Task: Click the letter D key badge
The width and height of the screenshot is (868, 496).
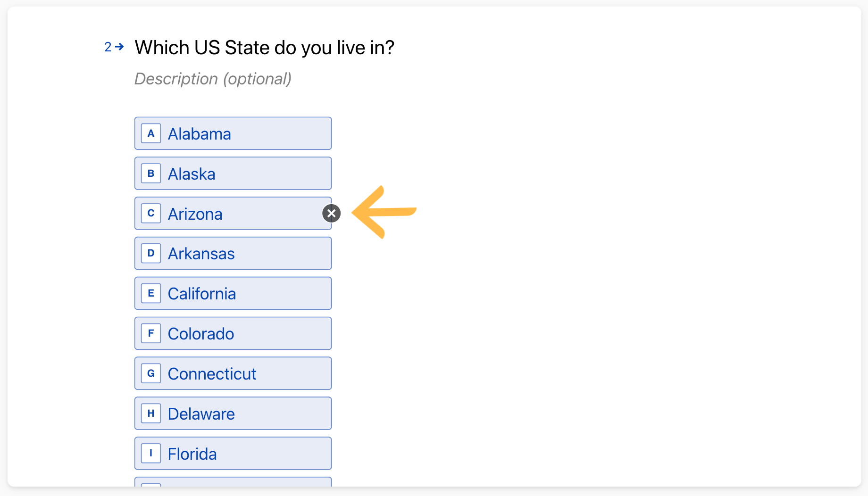Action: [x=151, y=253]
